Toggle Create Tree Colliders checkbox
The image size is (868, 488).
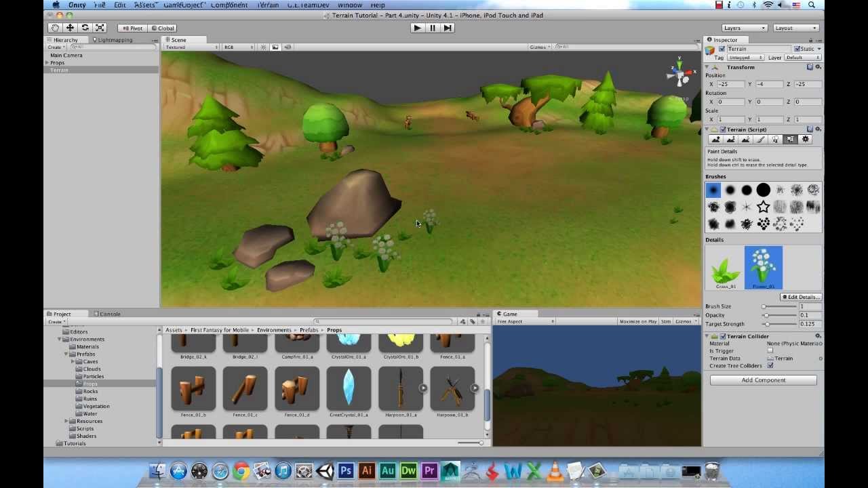770,366
